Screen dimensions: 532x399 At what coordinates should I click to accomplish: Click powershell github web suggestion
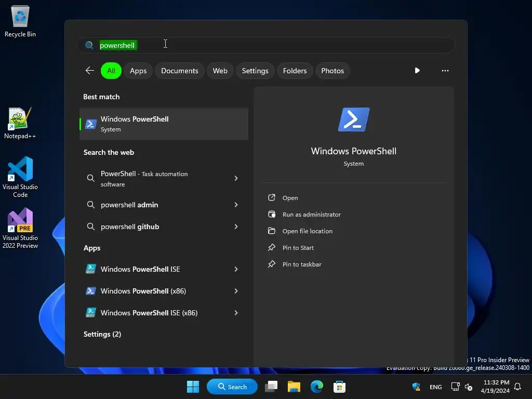164,227
